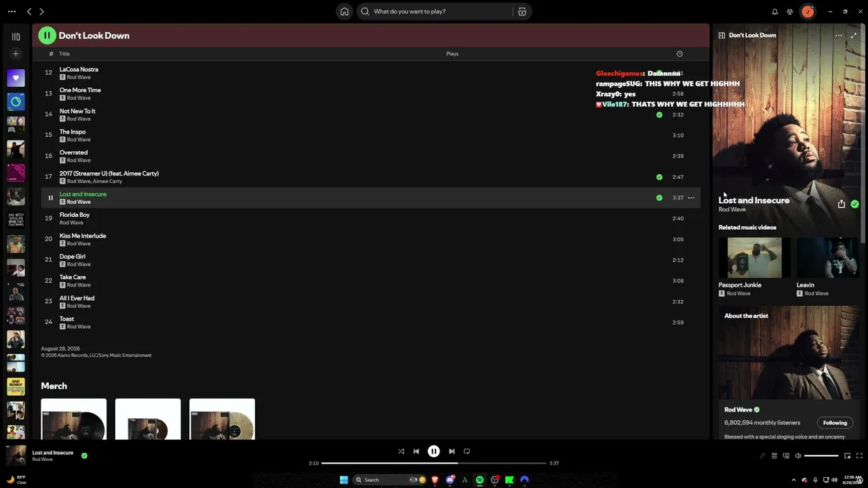Toggle saved checkmark for 2017 (Streamer U)
The image size is (868, 488).
[659, 177]
